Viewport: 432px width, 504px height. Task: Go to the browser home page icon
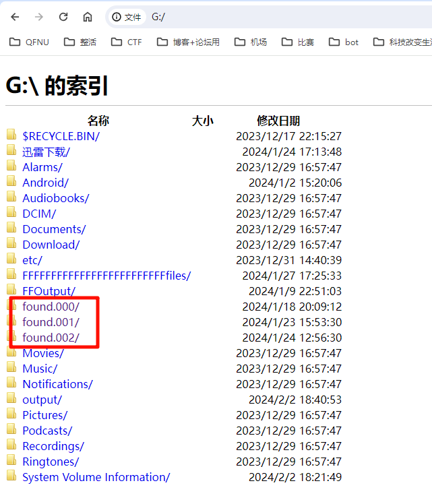pos(88,17)
